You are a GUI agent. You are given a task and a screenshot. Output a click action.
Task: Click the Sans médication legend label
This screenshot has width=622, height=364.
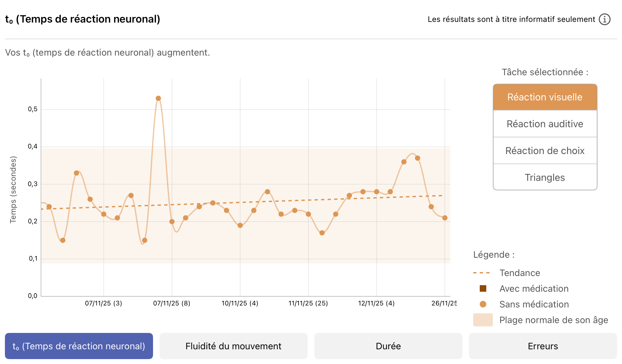point(534,304)
